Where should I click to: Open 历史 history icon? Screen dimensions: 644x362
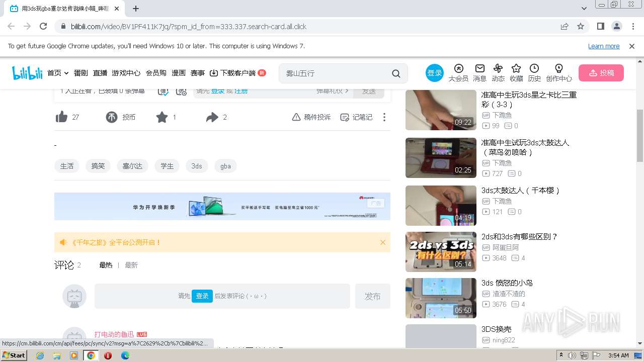click(x=534, y=73)
